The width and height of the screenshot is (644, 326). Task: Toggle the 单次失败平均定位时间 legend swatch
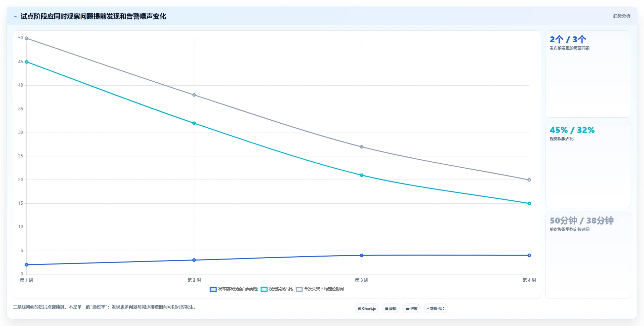[299, 289]
